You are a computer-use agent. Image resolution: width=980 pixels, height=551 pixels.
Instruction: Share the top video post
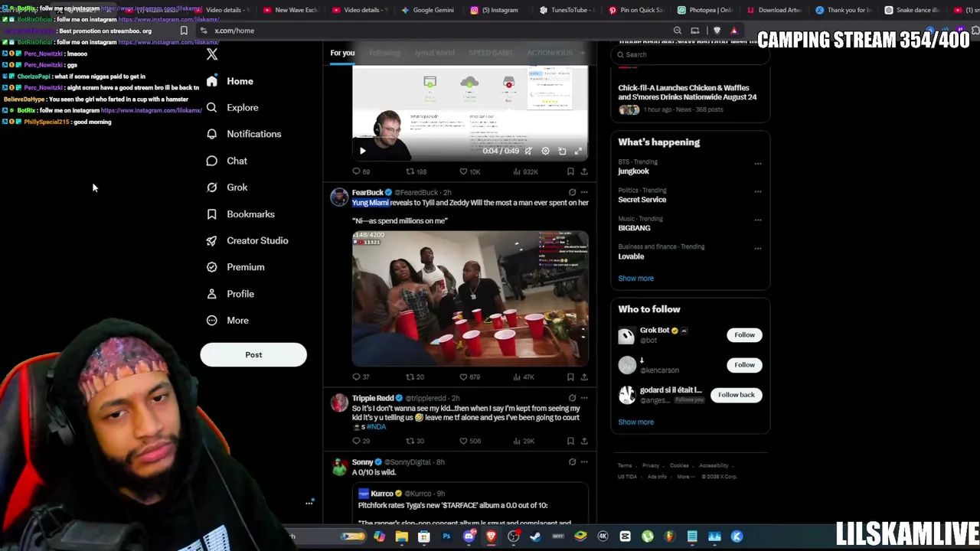tap(584, 171)
